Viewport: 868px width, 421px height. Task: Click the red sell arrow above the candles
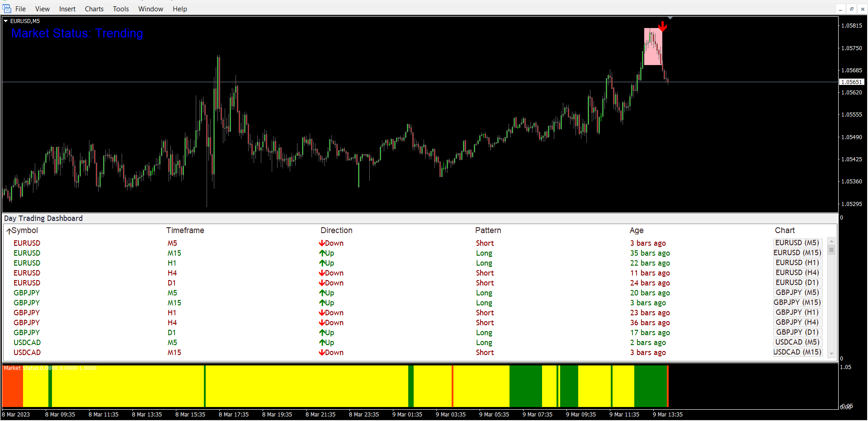pyautogui.click(x=662, y=26)
